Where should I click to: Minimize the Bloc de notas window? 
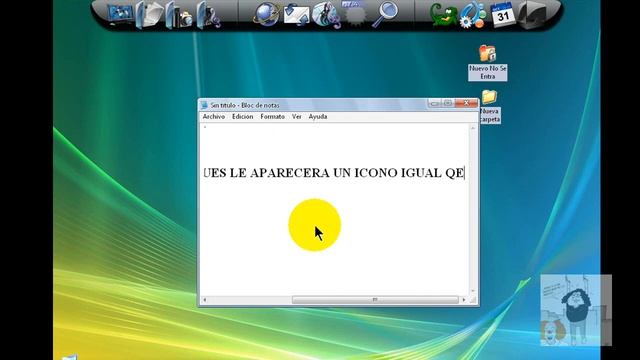pos(434,103)
